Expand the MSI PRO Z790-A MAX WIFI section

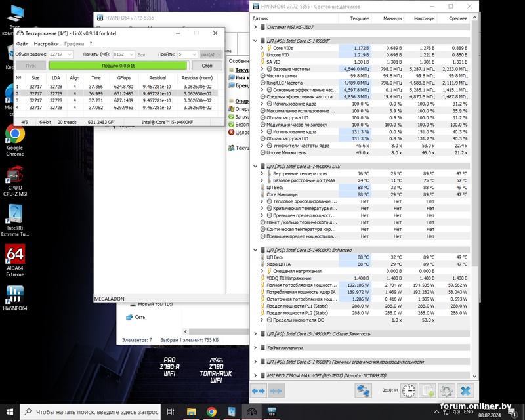(x=255, y=375)
